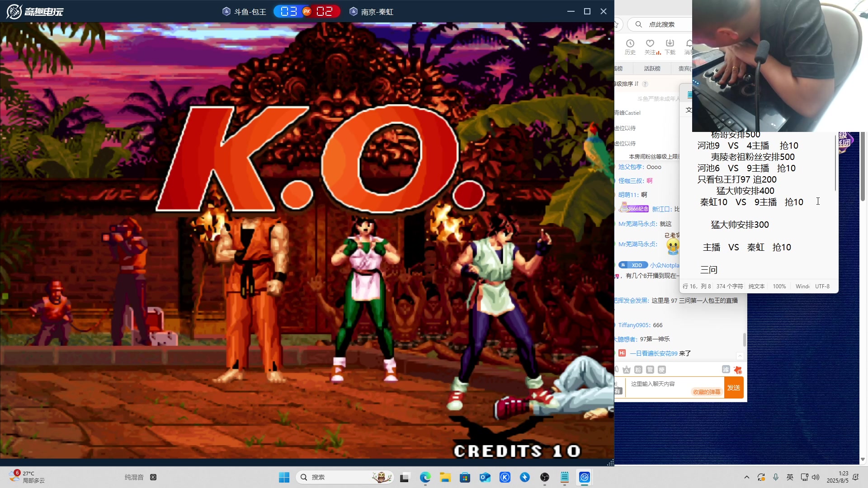Click 纯文本 in Notepad status bar
Viewport: 868px width, 488px height.
click(x=756, y=286)
